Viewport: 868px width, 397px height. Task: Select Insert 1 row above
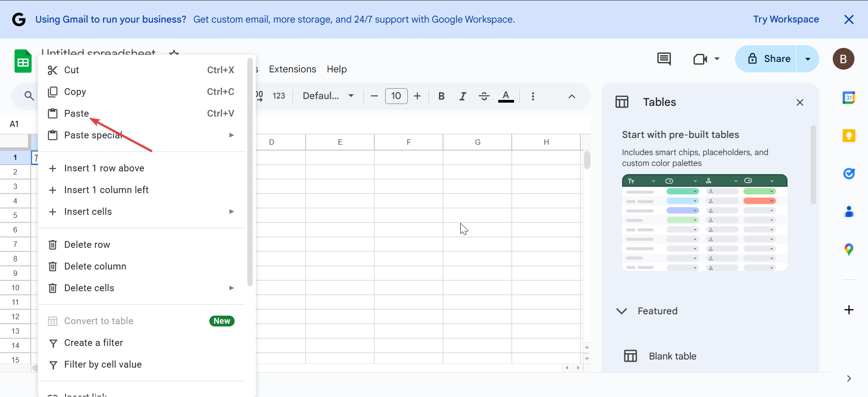pos(142,168)
